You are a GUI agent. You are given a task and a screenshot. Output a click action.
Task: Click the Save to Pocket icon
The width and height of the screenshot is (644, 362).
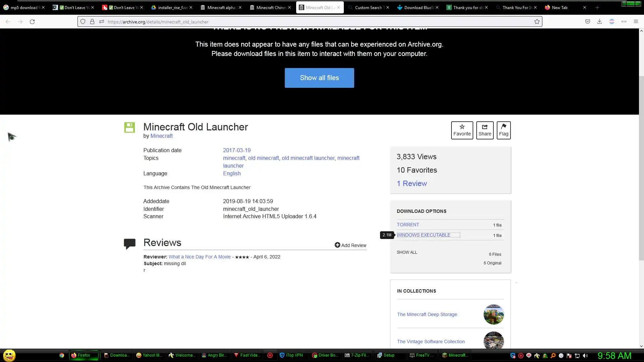(587, 22)
